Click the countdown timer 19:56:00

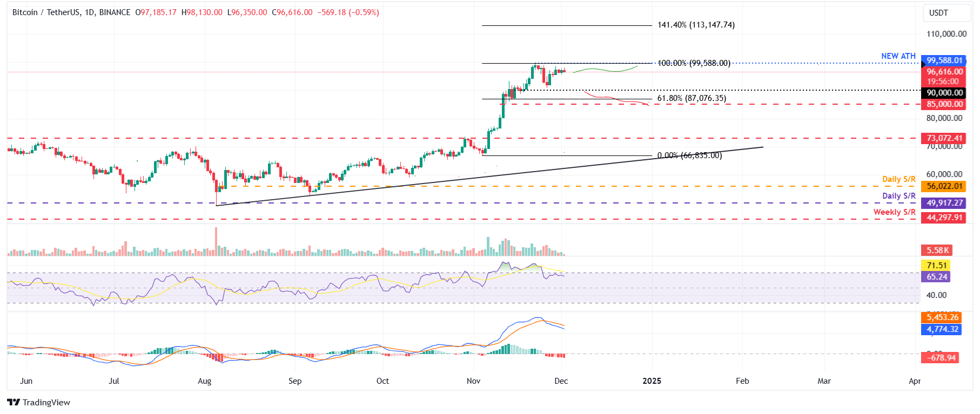943,82
